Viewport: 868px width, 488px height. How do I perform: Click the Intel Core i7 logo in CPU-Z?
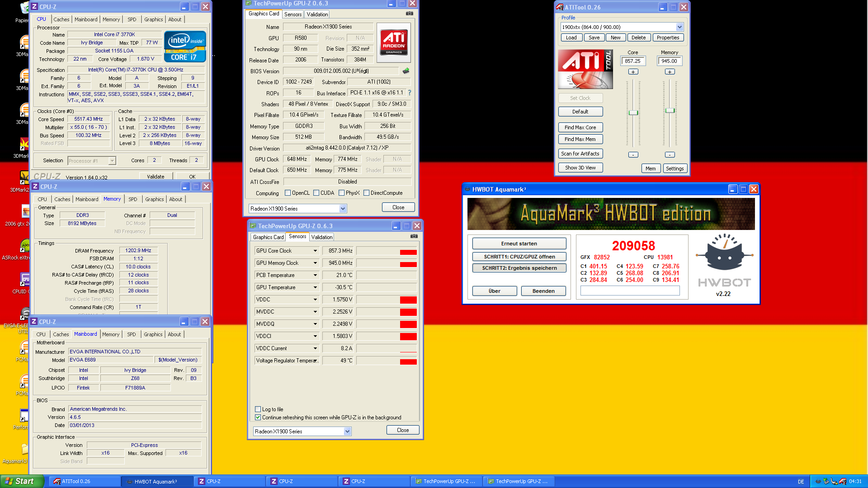[185, 47]
